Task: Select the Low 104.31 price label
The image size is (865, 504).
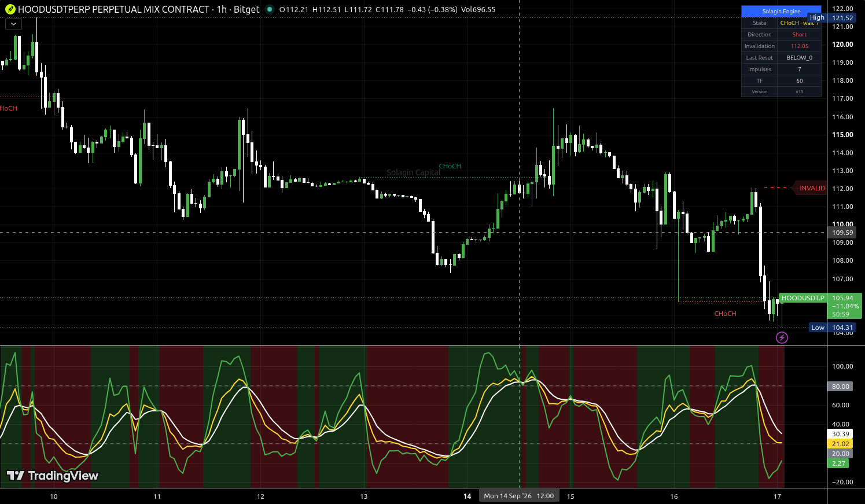Action: point(832,328)
